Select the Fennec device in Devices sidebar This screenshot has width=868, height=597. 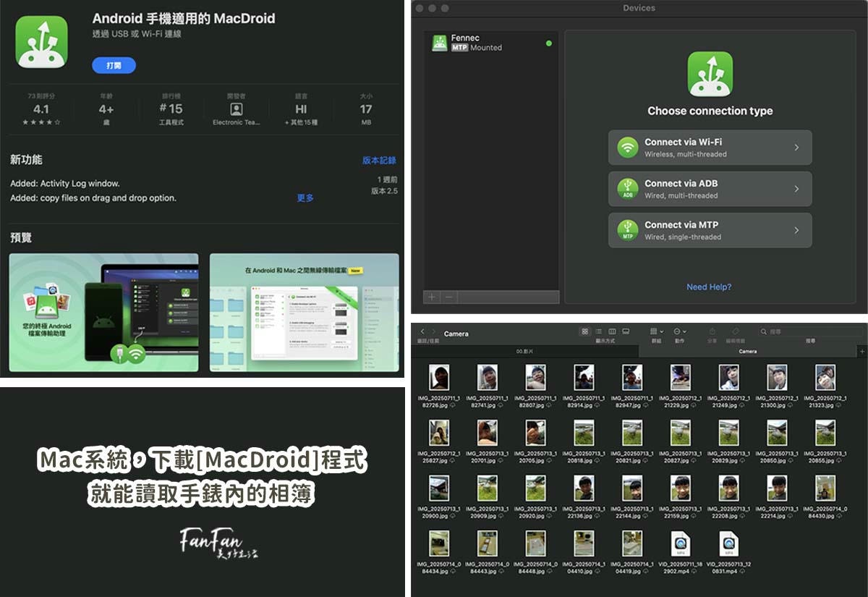point(490,43)
